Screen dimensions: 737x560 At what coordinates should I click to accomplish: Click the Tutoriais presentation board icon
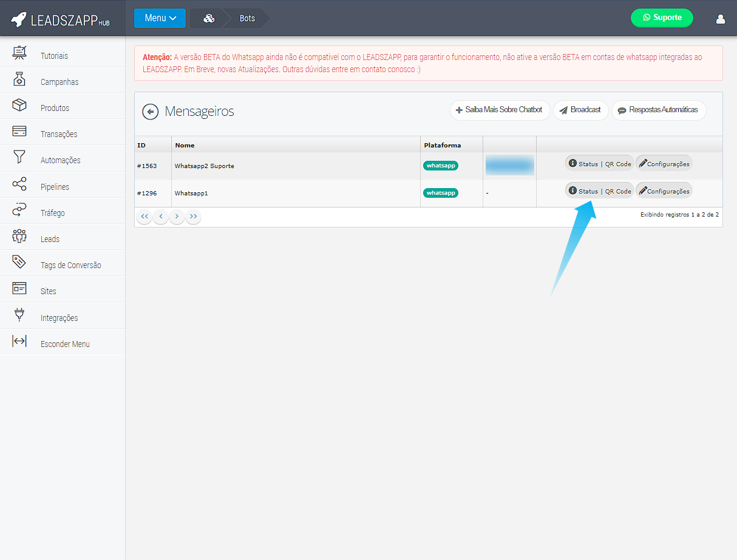click(19, 53)
